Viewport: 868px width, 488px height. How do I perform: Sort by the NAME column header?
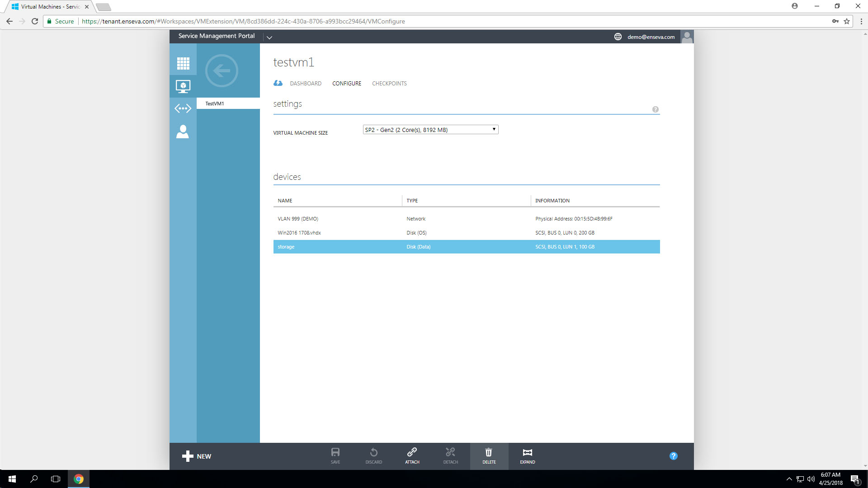pos(285,201)
